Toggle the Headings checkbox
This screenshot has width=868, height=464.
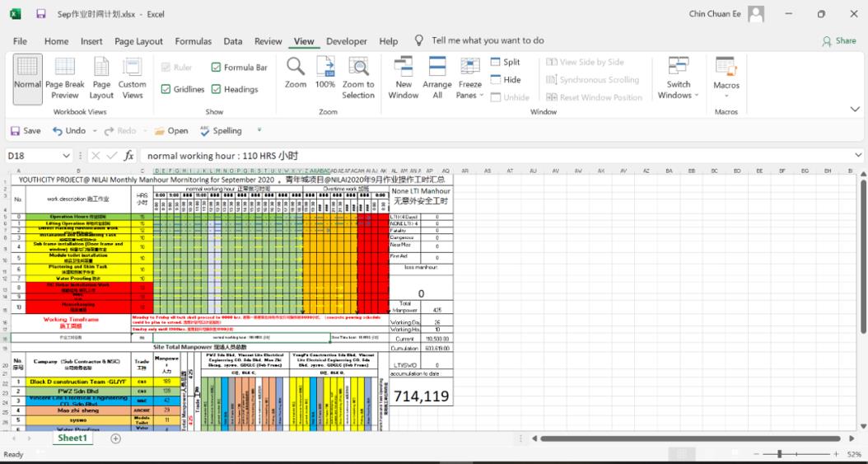click(217, 90)
